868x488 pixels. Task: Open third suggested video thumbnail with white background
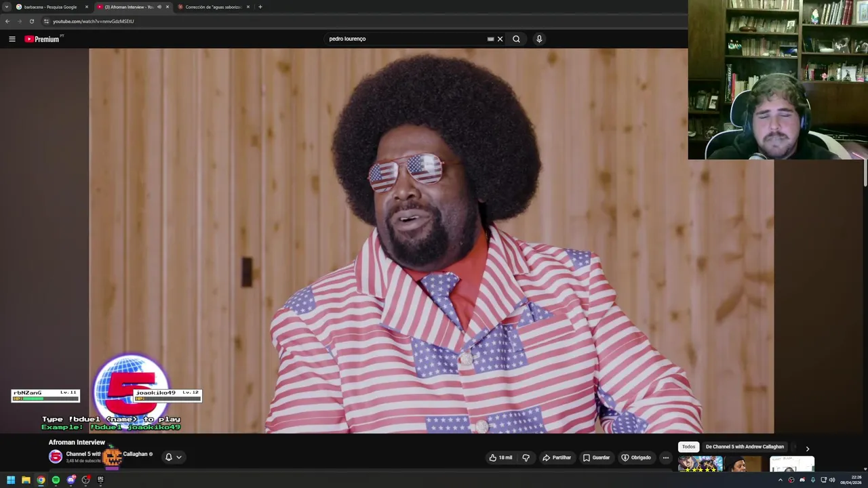point(792,464)
